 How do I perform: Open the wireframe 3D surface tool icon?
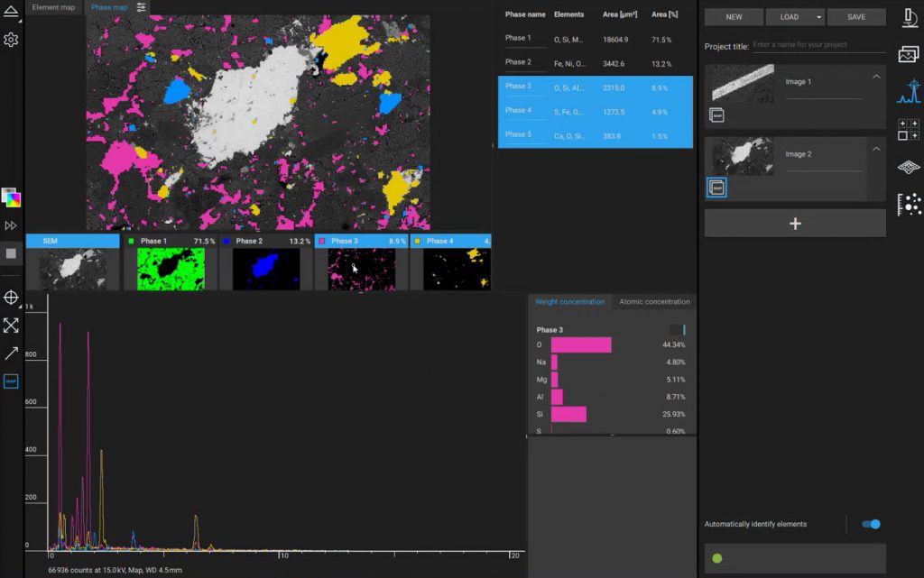click(x=909, y=167)
